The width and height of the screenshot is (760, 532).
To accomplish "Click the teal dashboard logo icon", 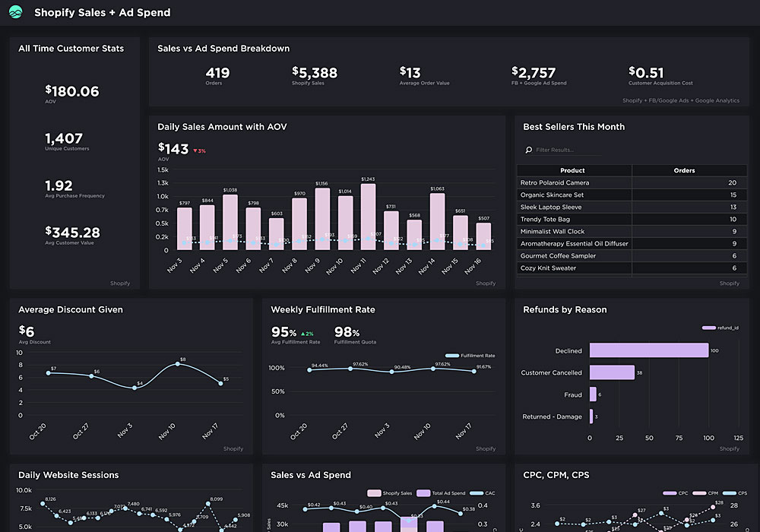I will 16,12.
